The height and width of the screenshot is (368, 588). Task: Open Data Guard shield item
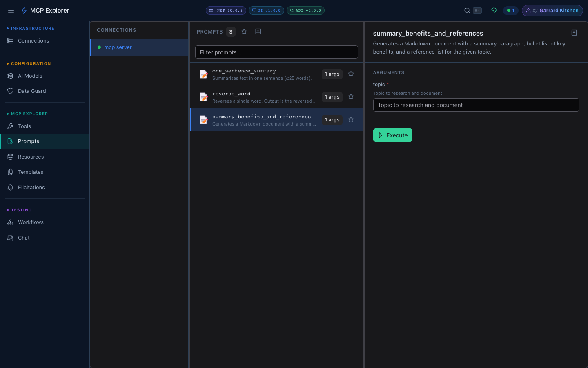tap(32, 91)
